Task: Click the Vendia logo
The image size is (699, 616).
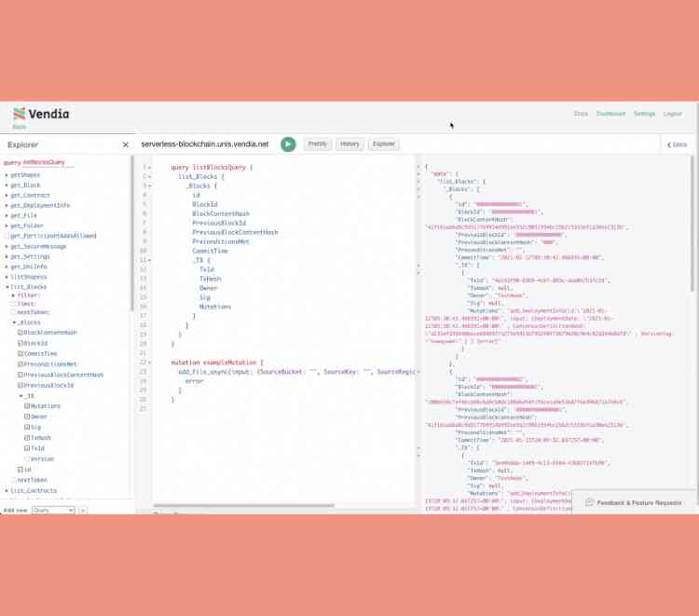Action: click(41, 113)
